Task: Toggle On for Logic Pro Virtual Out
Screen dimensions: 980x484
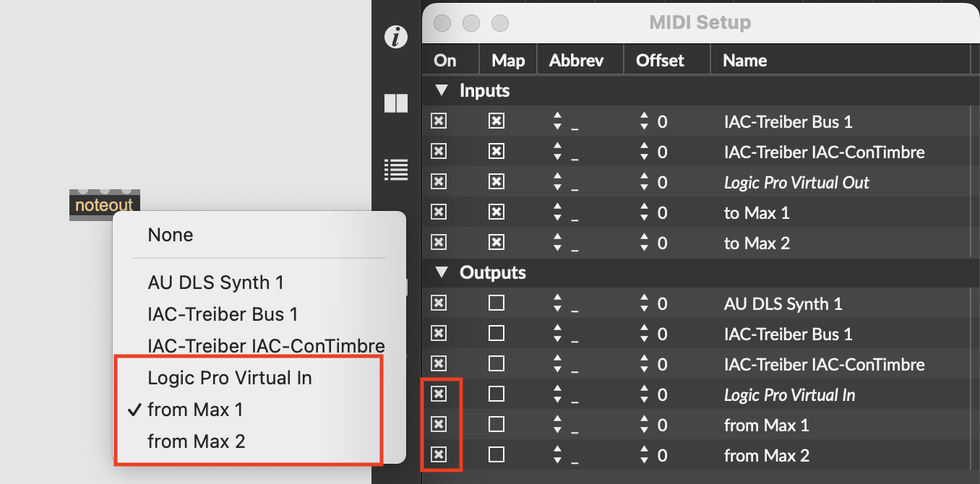Action: click(438, 182)
